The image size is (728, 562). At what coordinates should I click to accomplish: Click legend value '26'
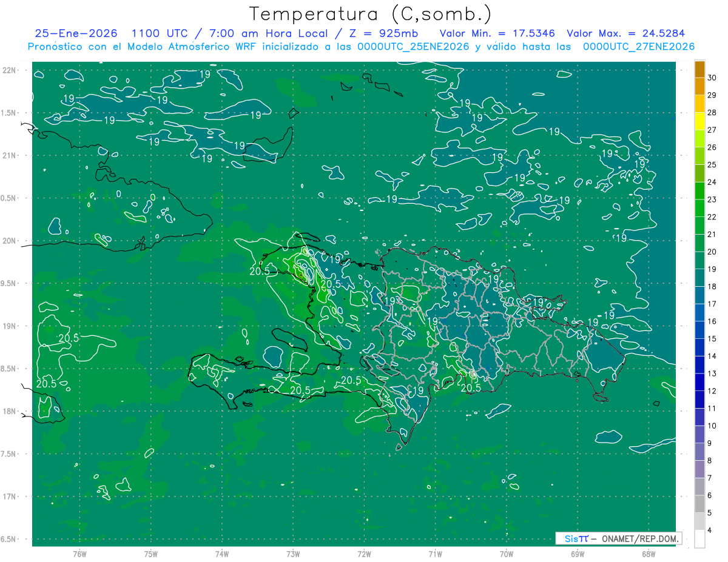point(712,147)
